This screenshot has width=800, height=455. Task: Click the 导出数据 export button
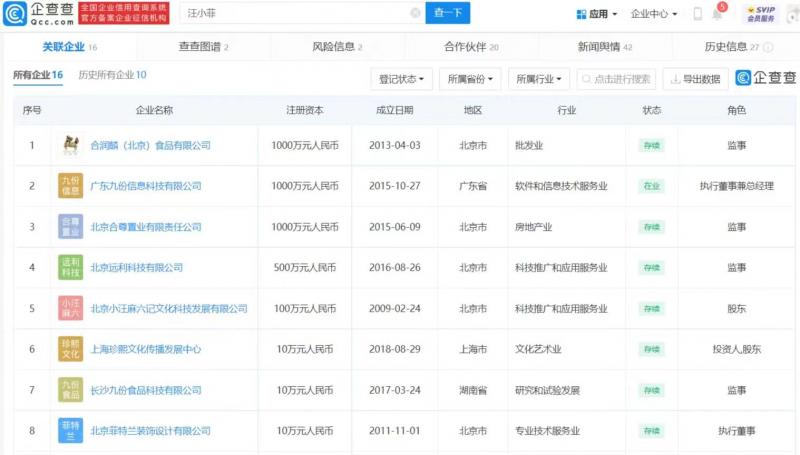(695, 79)
